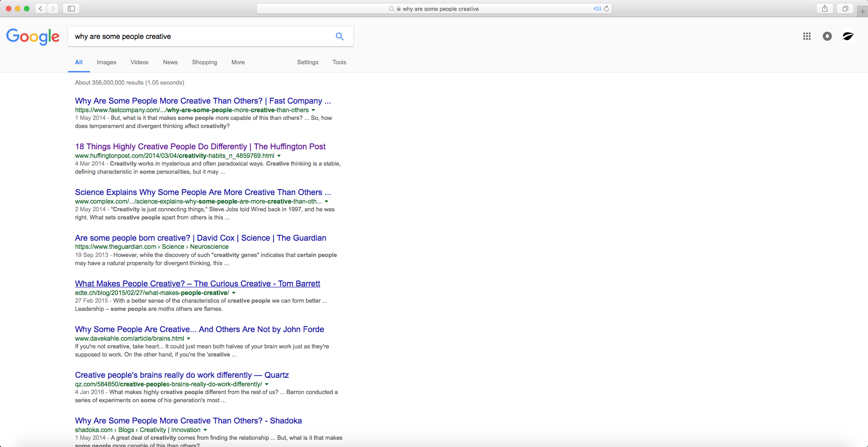Open the John Forde result link

(x=199, y=329)
